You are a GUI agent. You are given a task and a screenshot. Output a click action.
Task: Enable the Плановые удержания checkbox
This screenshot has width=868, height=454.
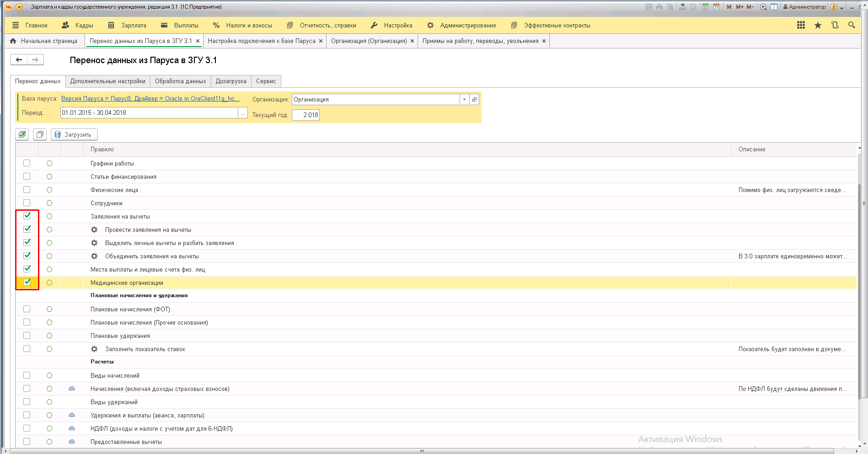click(x=27, y=336)
